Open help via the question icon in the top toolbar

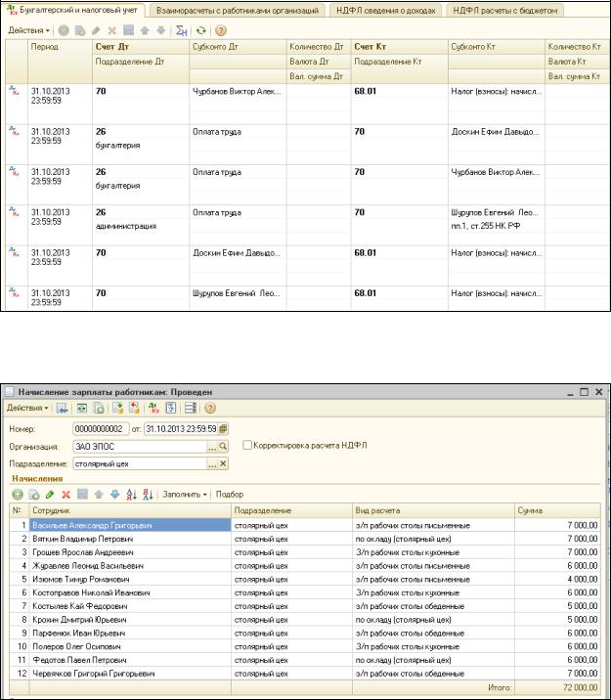pyautogui.click(x=221, y=30)
